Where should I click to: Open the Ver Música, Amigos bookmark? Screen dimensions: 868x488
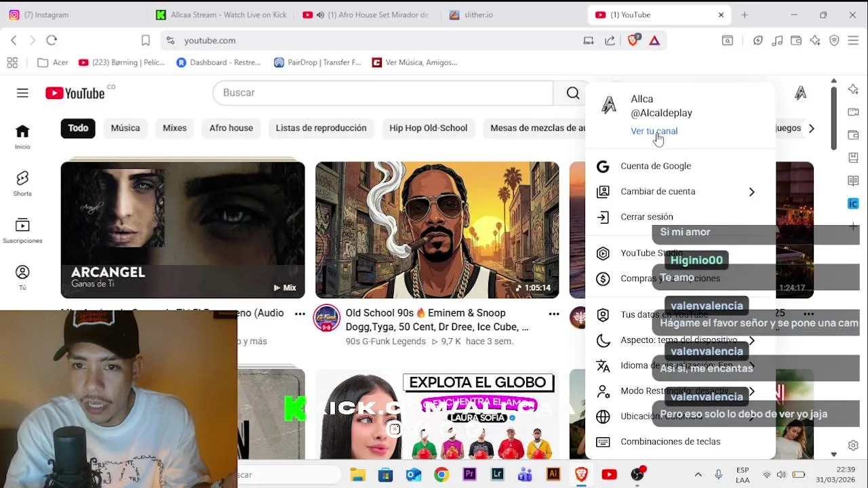414,62
